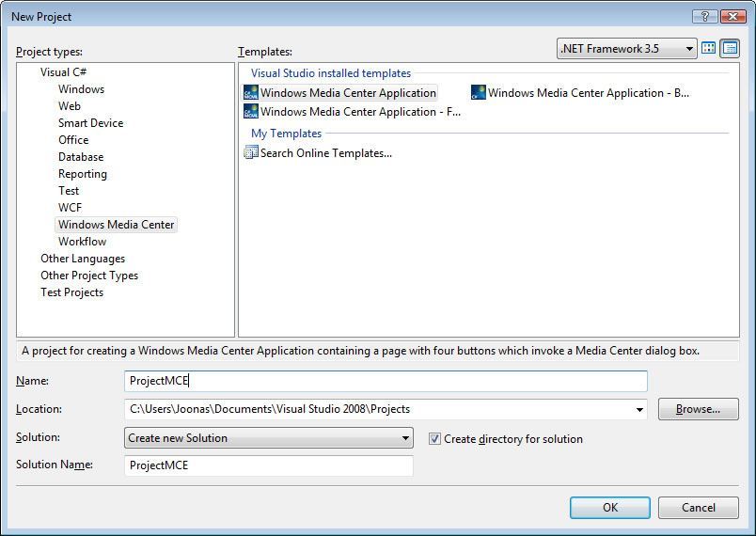Image resolution: width=756 pixels, height=536 pixels.
Task: Click into the Solution Name field
Action: (269, 465)
